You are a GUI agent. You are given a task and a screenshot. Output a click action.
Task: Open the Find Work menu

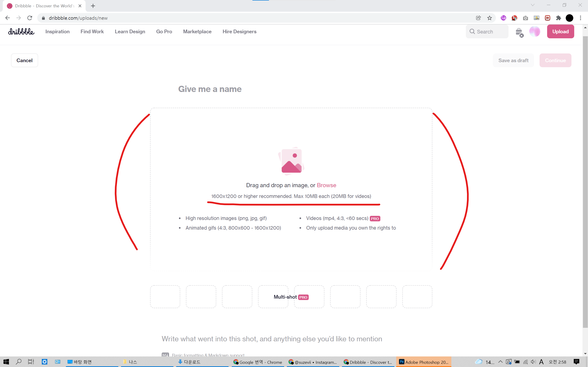pos(92,32)
